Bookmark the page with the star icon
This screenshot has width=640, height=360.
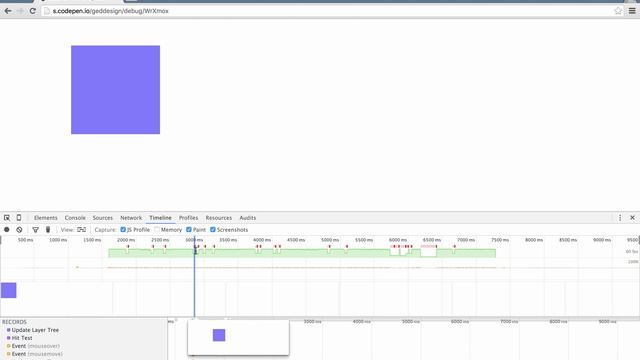tap(618, 11)
